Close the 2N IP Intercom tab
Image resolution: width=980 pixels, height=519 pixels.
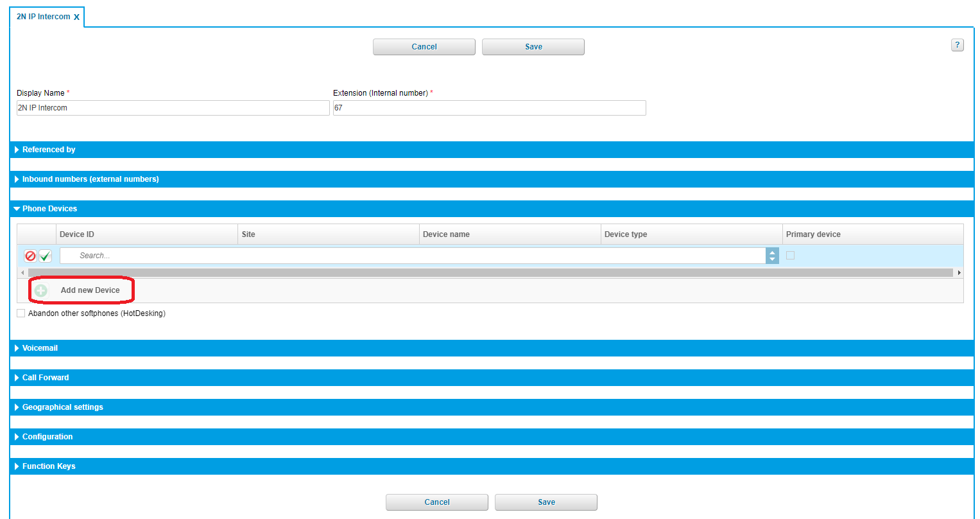(x=76, y=17)
